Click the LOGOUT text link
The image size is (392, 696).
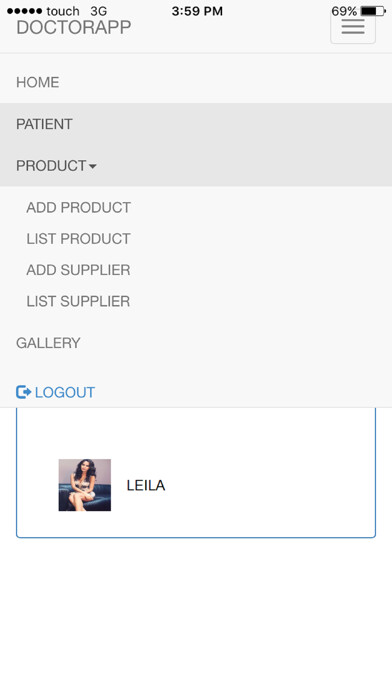[65, 392]
